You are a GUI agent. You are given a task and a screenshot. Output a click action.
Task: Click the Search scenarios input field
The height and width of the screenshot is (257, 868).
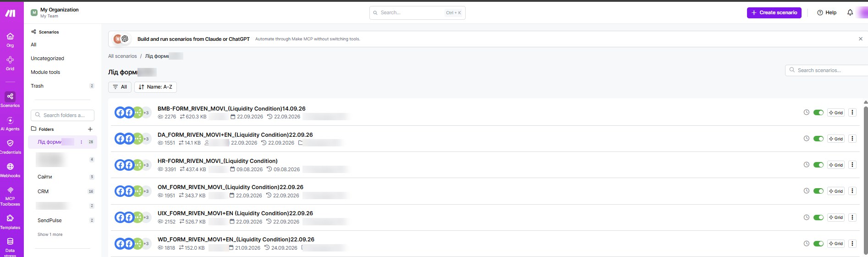point(826,70)
